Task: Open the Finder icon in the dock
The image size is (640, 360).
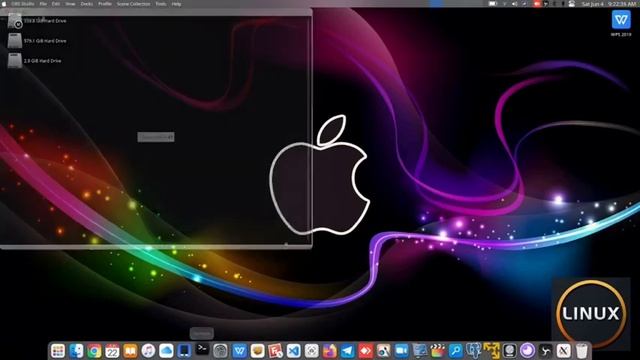Action: coord(76,351)
